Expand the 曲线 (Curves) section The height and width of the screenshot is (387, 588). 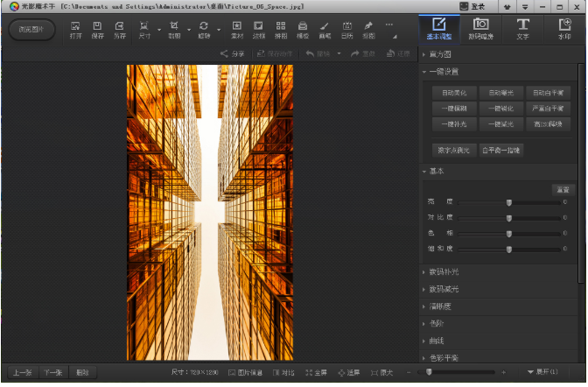437,341
